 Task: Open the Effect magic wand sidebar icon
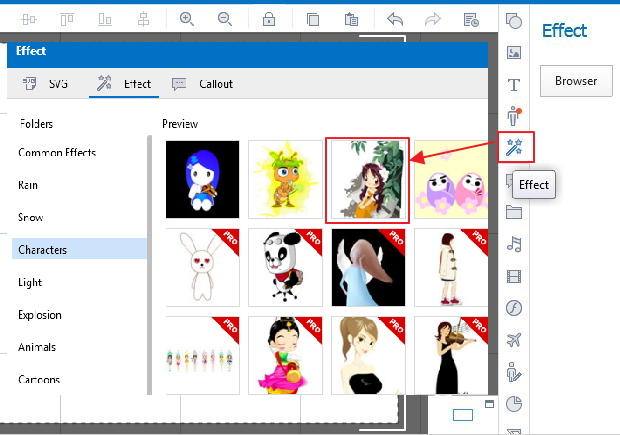tap(514, 147)
